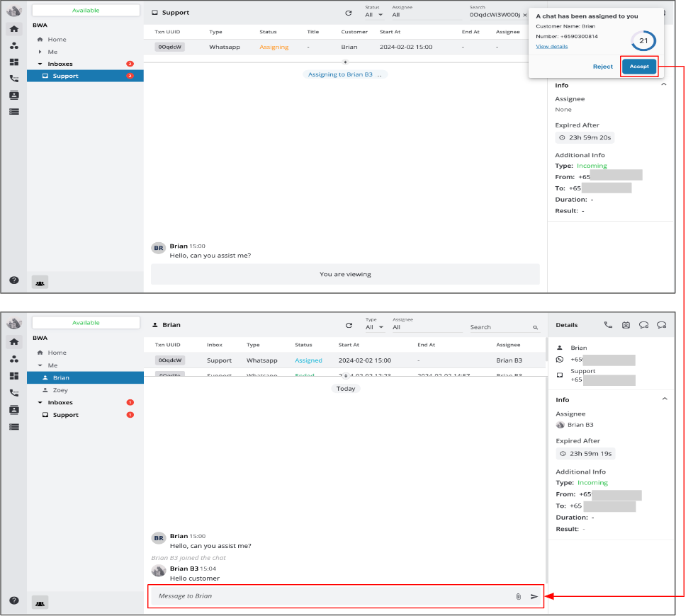Collapse the Me tree node in the bottom screenshot

40,365
